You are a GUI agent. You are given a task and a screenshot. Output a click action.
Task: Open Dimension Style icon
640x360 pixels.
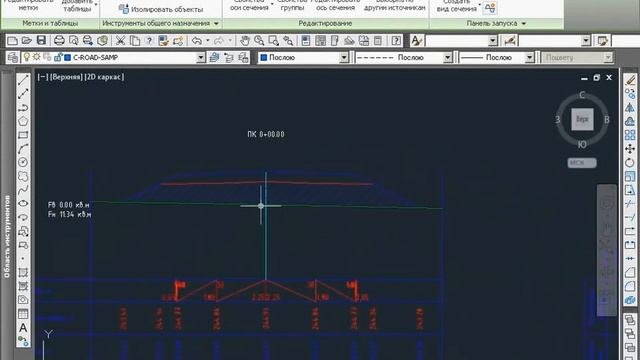coord(510,40)
